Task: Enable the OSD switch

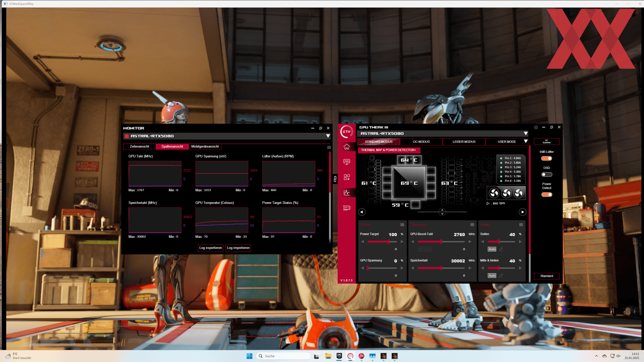Action: tap(546, 175)
